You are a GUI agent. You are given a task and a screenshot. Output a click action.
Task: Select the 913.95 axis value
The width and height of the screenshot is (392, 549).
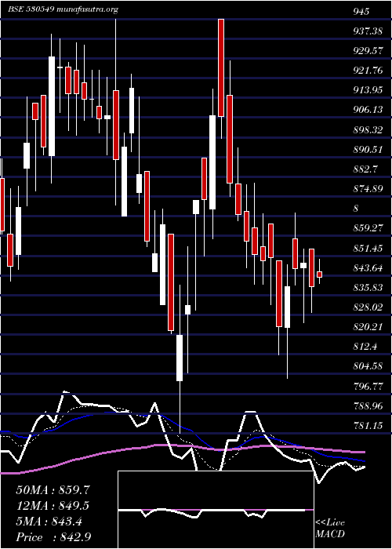(x=368, y=90)
